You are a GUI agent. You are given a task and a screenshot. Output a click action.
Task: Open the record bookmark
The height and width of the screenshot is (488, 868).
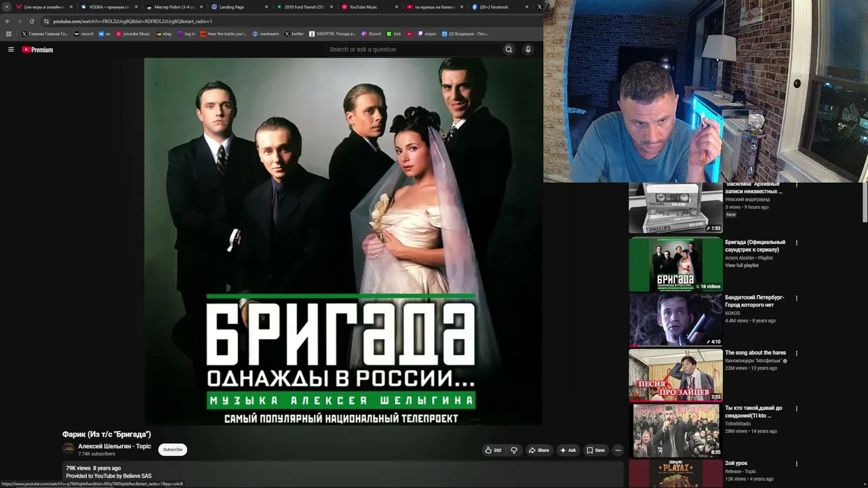click(x=83, y=33)
